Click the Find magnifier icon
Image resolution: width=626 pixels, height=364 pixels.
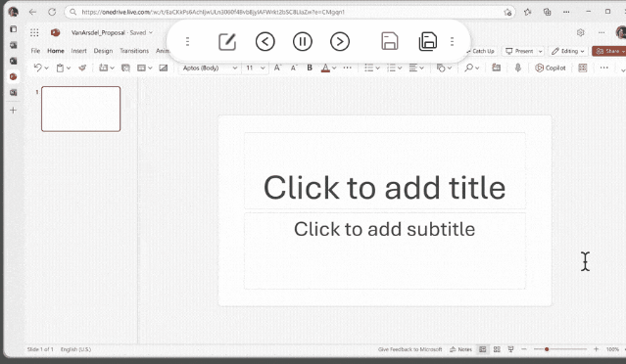point(469,68)
